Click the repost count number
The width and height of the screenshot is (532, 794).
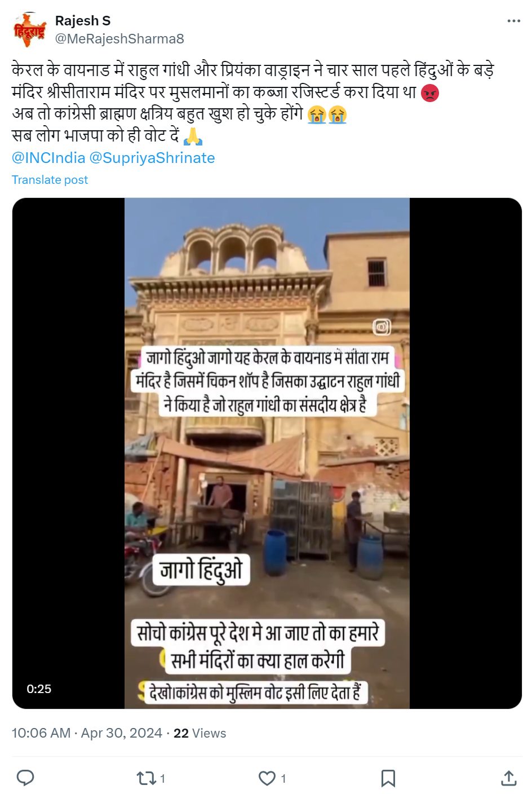coord(163,779)
